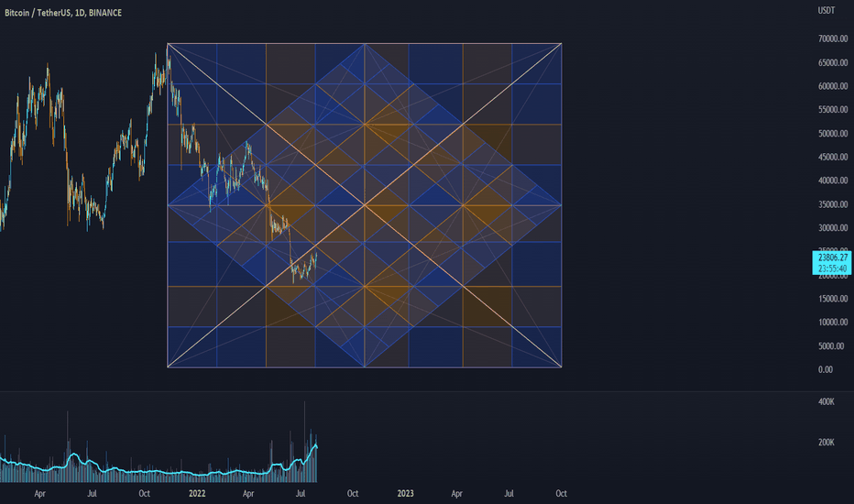Click the 15000.00 price axis label

pos(833,299)
